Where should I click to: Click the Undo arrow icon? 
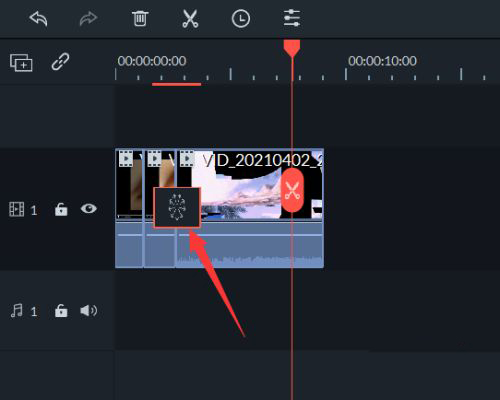(x=38, y=19)
